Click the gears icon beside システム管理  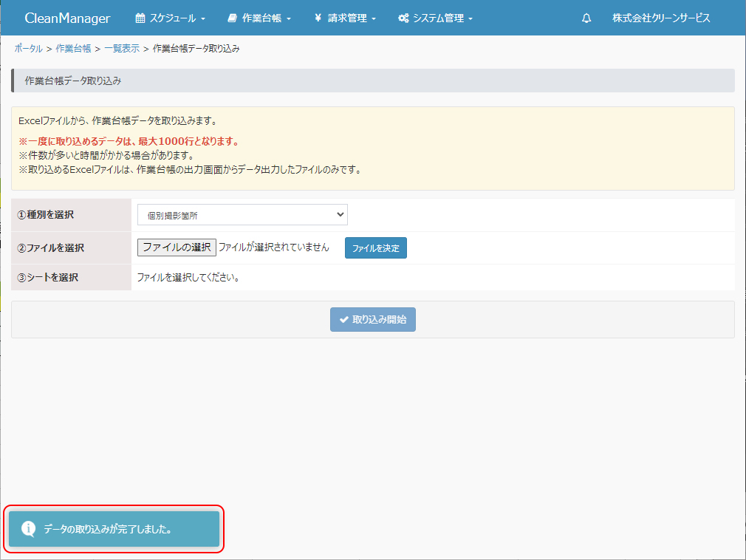403,18
